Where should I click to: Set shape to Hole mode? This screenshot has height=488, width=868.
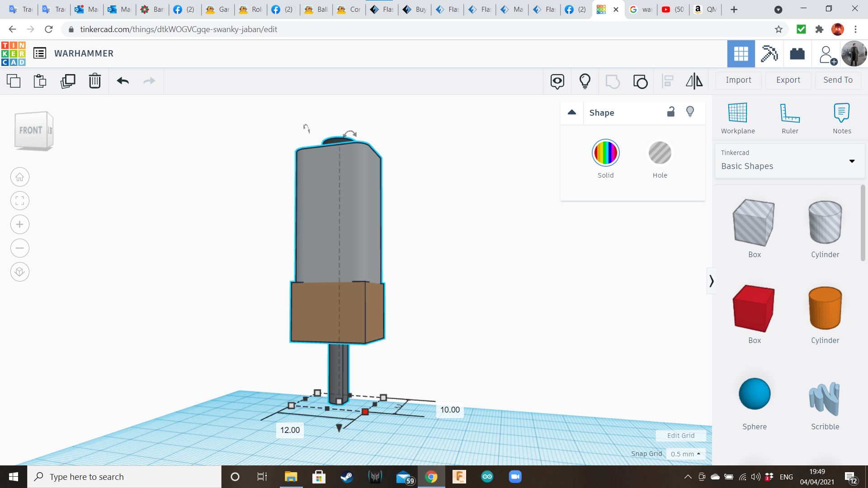tap(660, 153)
